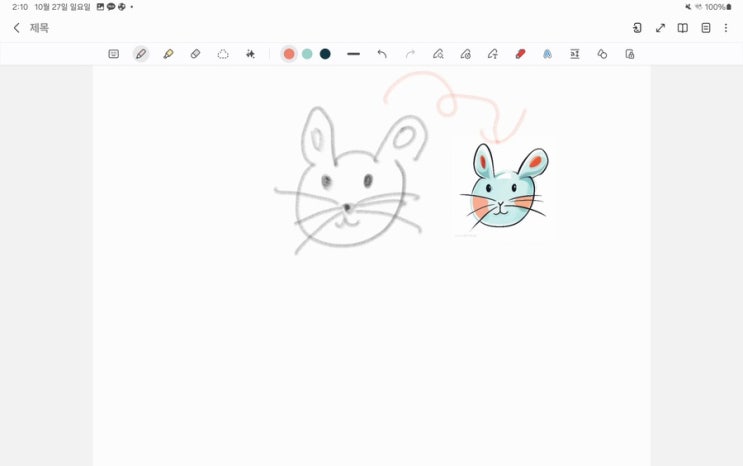Tap the gallery notification icon in status bar
Screen dimensions: 743x466
tap(100, 7)
